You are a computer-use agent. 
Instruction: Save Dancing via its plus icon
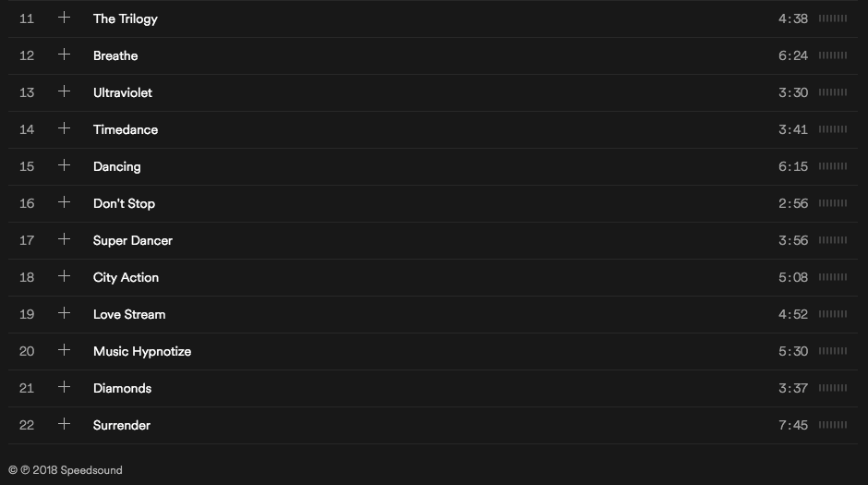click(x=65, y=165)
